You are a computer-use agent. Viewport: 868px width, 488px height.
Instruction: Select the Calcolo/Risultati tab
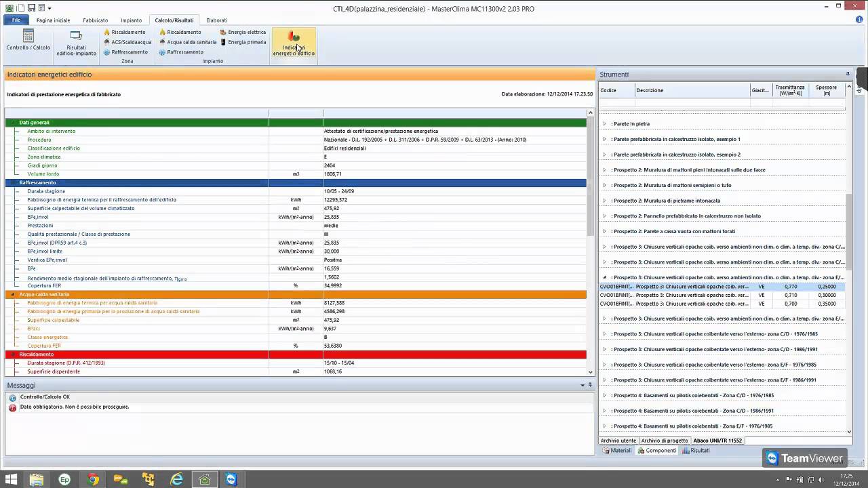[x=174, y=20]
